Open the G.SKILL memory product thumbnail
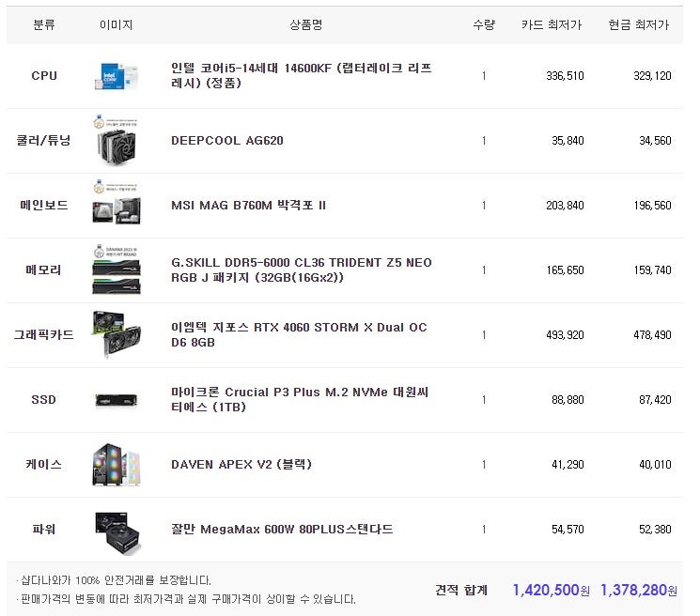 click(x=117, y=269)
